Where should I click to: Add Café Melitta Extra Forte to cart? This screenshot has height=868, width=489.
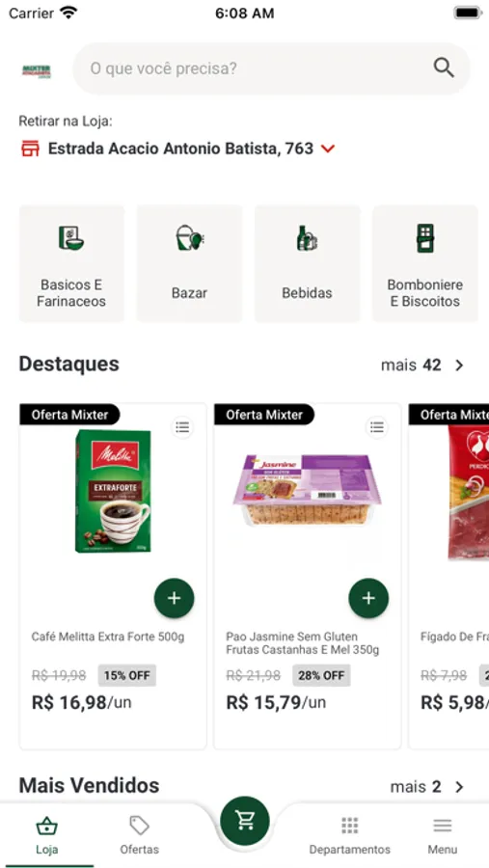174,598
